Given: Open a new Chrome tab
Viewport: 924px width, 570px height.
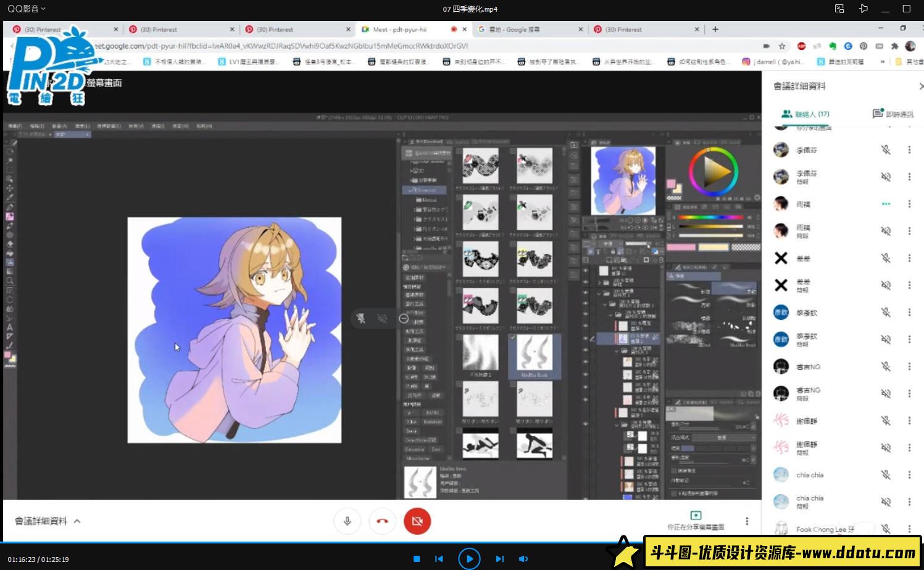Looking at the screenshot, I should click(715, 29).
